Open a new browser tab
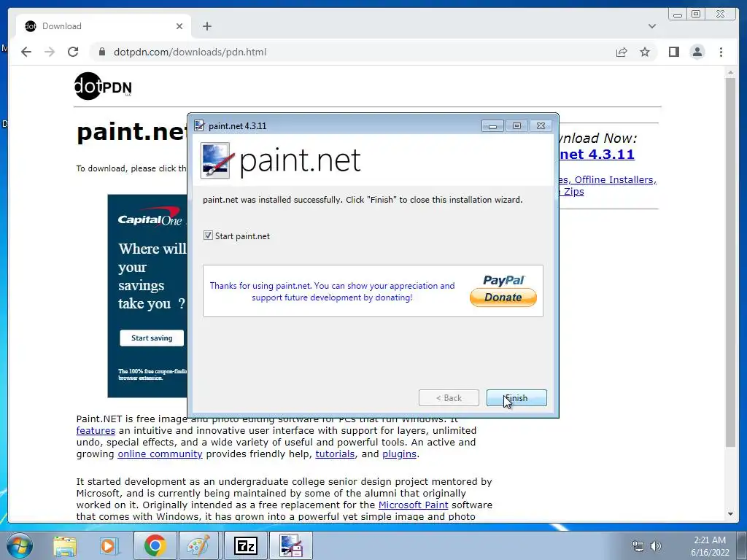The height and width of the screenshot is (560, 747). [x=206, y=26]
